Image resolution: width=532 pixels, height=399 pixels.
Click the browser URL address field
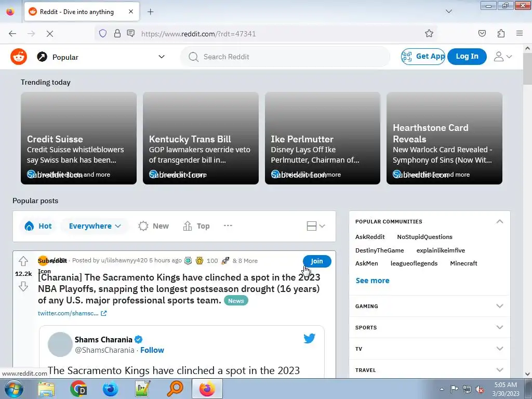click(x=265, y=34)
